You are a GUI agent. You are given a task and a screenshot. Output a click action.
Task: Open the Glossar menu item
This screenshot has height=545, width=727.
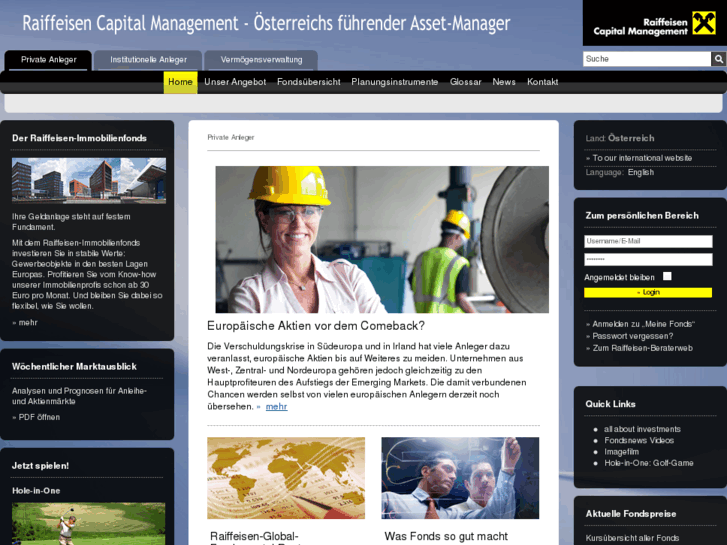click(x=466, y=82)
